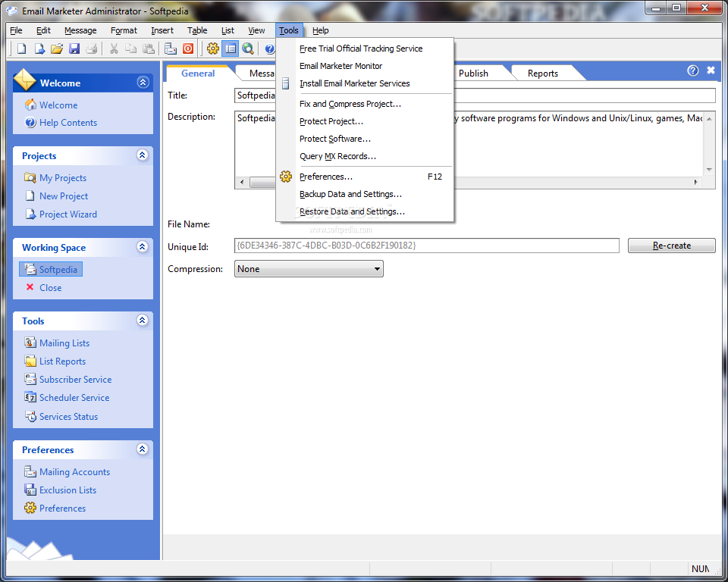The image size is (728, 582).
Task: Toggle the highlighted task pane toolbar icon
Action: pyautogui.click(x=231, y=48)
